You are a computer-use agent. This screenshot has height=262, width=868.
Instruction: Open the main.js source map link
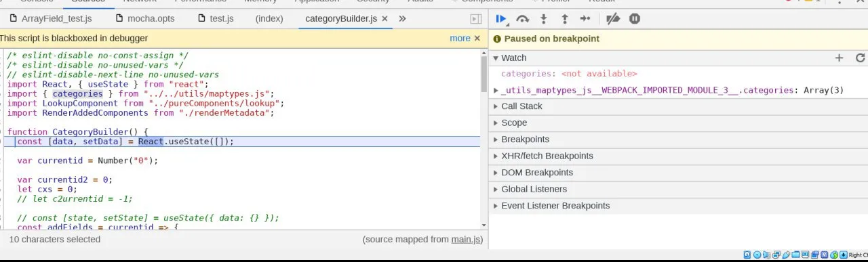click(466, 239)
